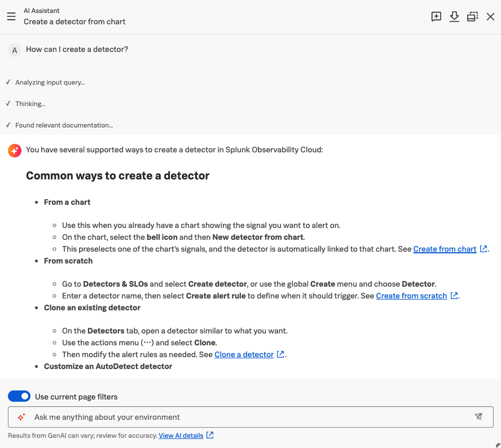The height and width of the screenshot is (448, 501).
Task: Download the conversation using the download icon
Action: coord(454,16)
